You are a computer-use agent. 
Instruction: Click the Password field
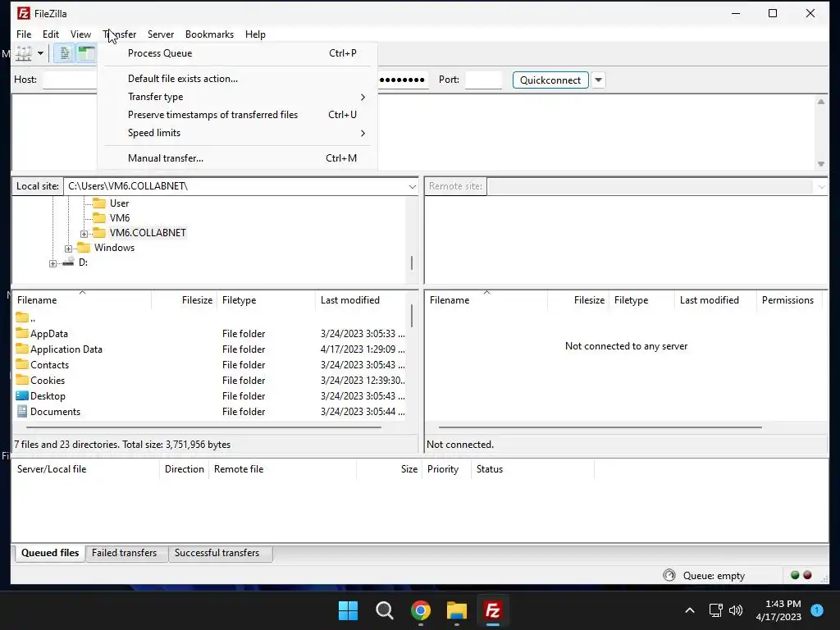coord(403,80)
